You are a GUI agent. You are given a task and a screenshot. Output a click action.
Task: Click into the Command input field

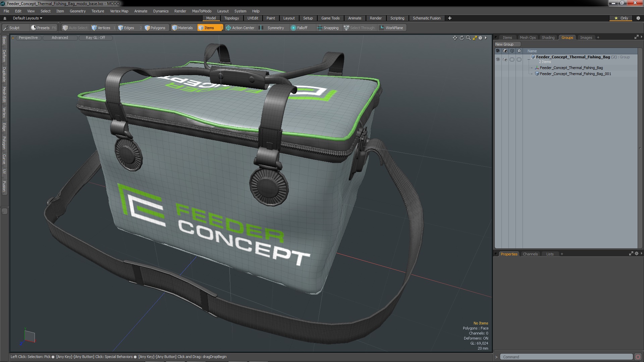[566, 357]
